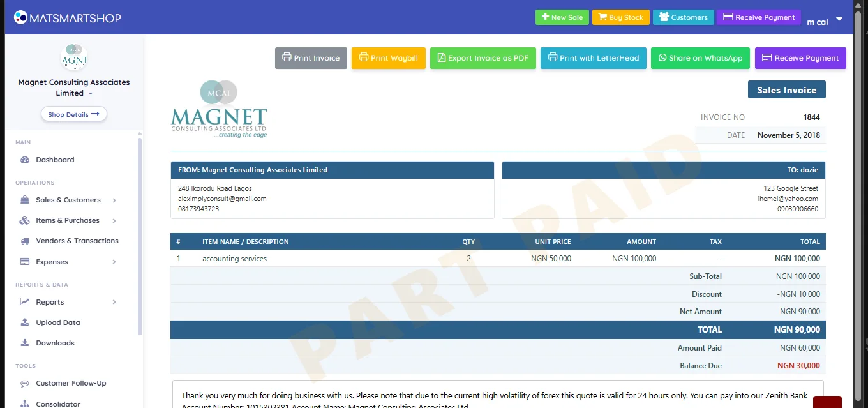Open the Dashboard icon in sidebar
Screen dimensions: 868x408
coord(25,160)
